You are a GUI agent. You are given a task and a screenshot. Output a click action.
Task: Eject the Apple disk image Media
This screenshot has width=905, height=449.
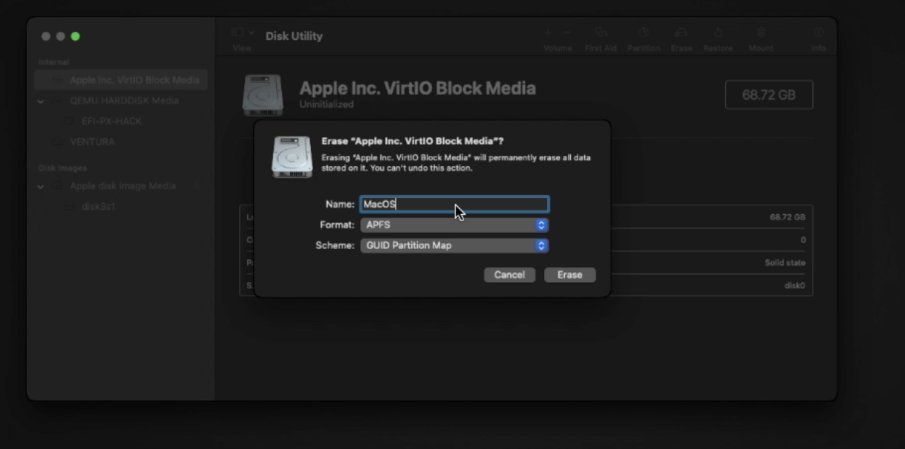click(197, 186)
